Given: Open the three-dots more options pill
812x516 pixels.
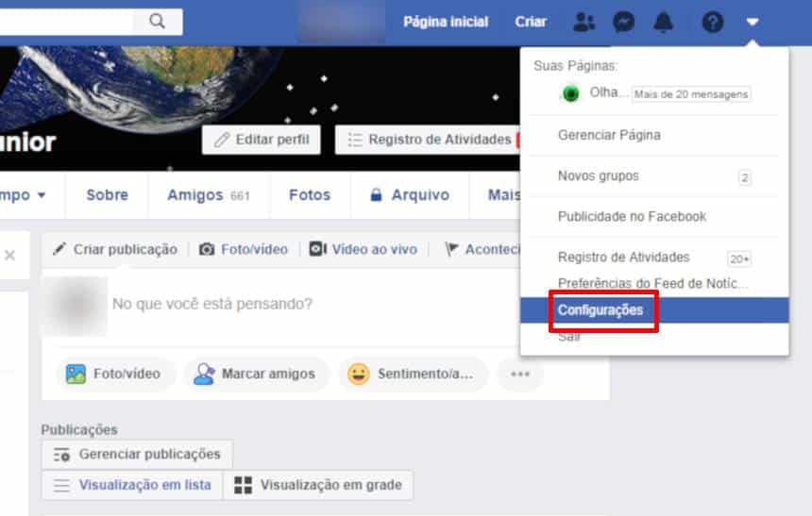Looking at the screenshot, I should (x=520, y=374).
